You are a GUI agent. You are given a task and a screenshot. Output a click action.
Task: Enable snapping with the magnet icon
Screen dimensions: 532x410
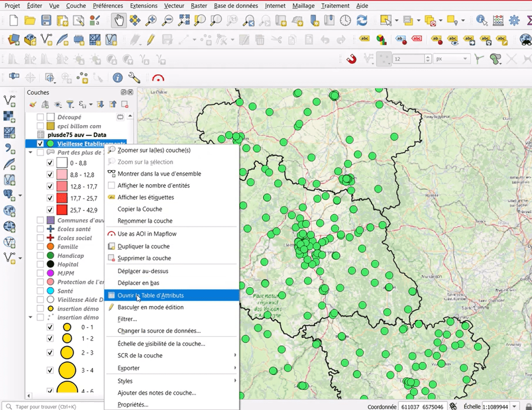pos(352,59)
